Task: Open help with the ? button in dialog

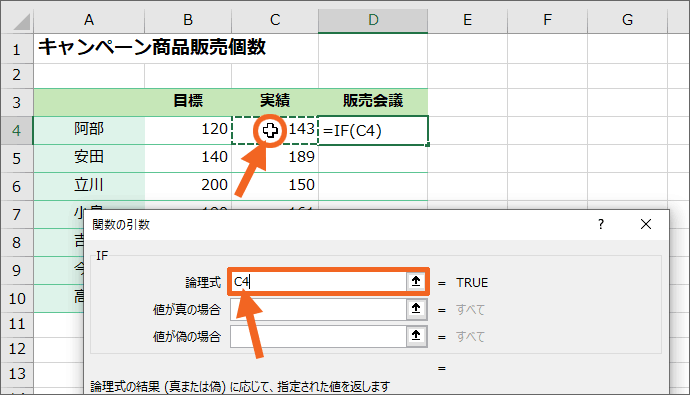Action: 601,224
